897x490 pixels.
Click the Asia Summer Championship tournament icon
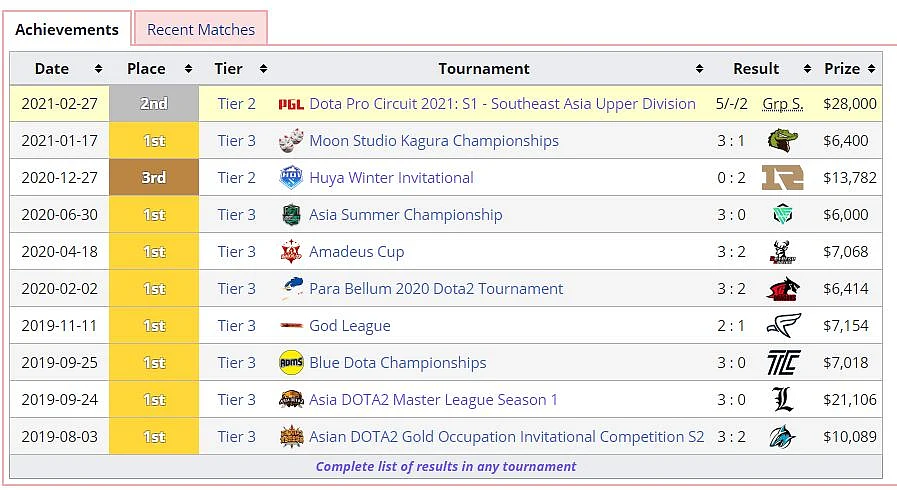[291, 214]
